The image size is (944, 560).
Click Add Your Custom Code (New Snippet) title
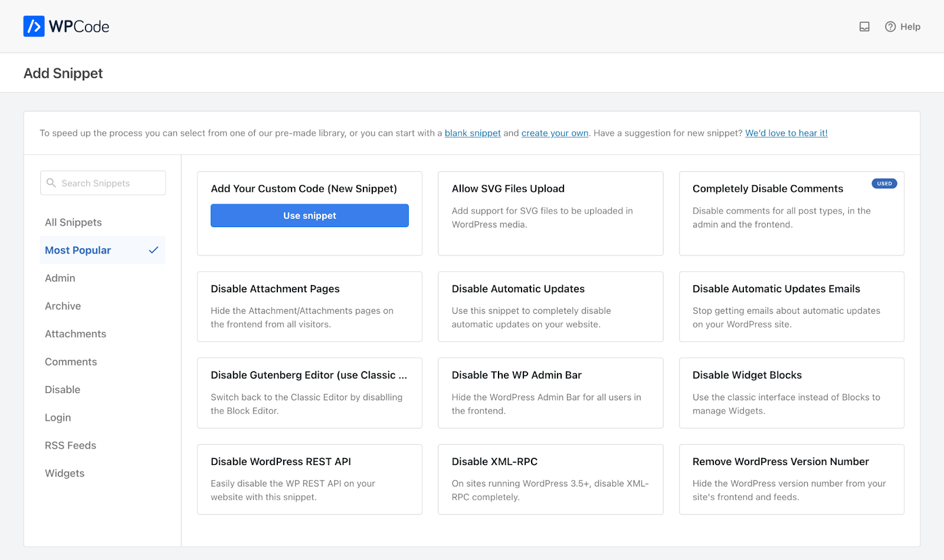click(x=304, y=189)
